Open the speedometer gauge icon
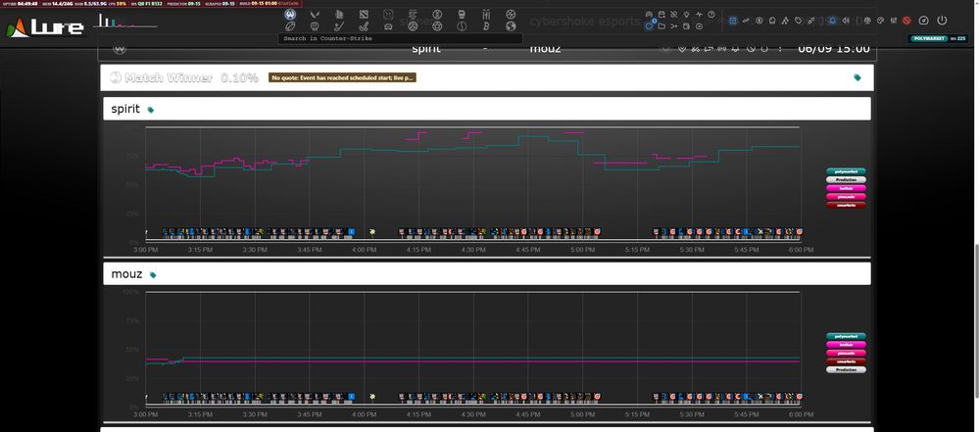The width and height of the screenshot is (980, 432). (x=924, y=20)
